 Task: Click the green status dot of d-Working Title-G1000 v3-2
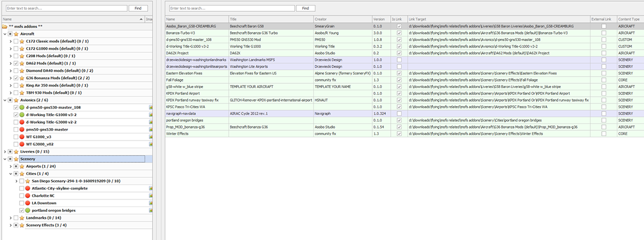[22, 115]
